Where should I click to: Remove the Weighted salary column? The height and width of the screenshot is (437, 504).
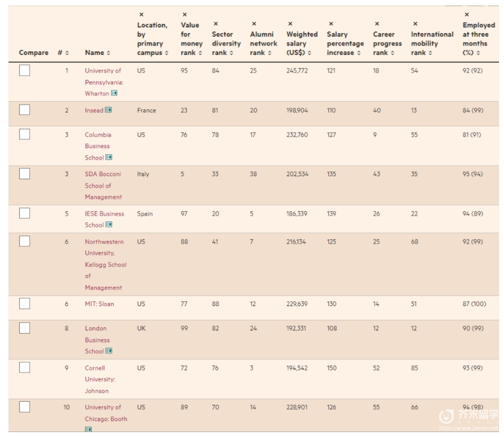(290, 24)
